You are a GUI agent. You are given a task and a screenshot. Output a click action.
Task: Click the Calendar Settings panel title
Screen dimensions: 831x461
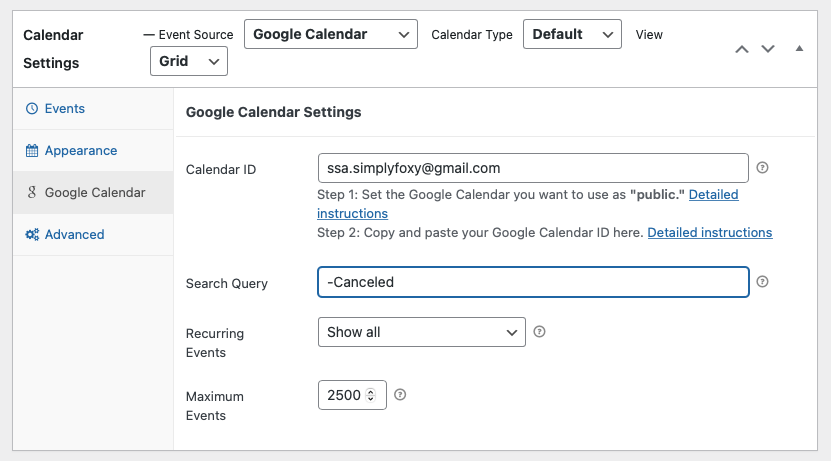coord(53,49)
